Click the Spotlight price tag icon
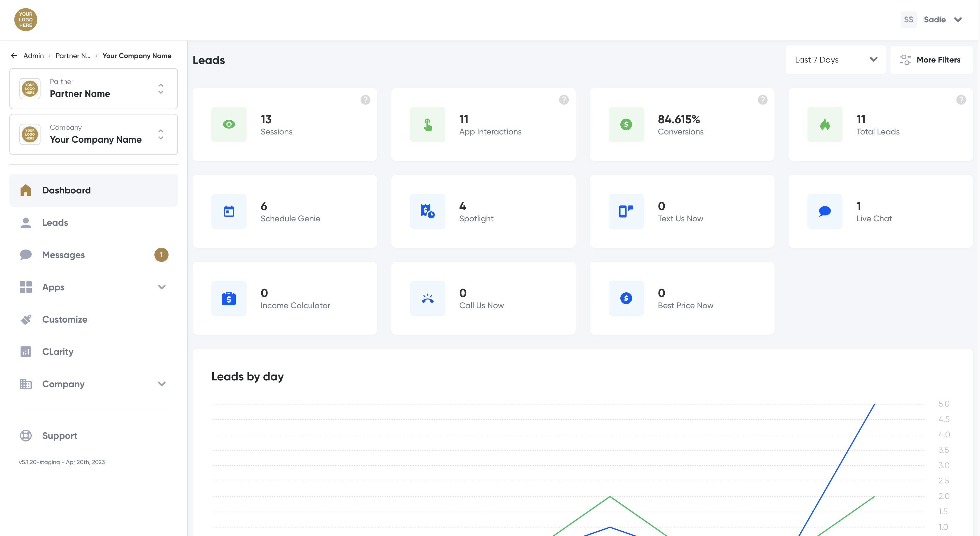The width and height of the screenshot is (980, 536). click(427, 211)
